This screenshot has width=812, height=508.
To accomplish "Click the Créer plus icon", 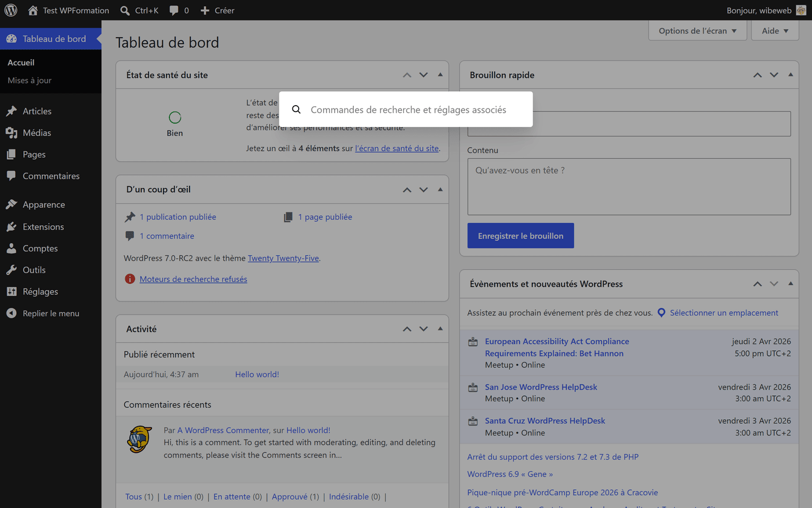I will (205, 10).
